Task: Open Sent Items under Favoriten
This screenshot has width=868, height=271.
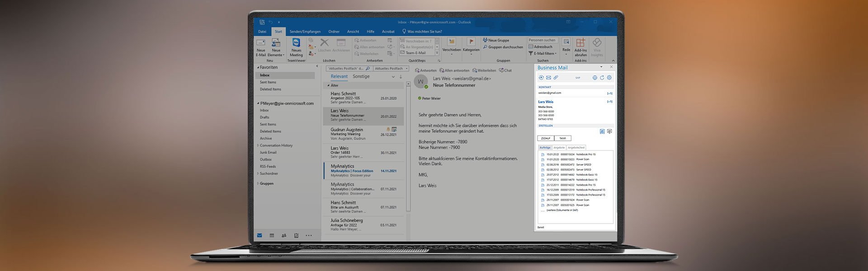Action: pos(268,82)
